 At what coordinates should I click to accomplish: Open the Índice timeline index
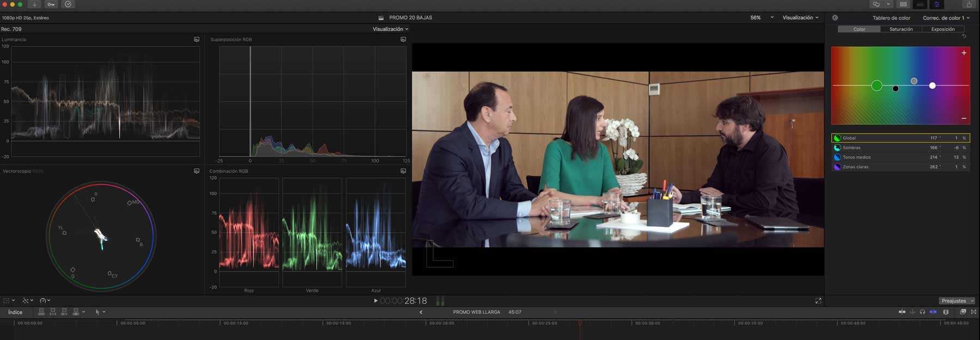(15, 312)
